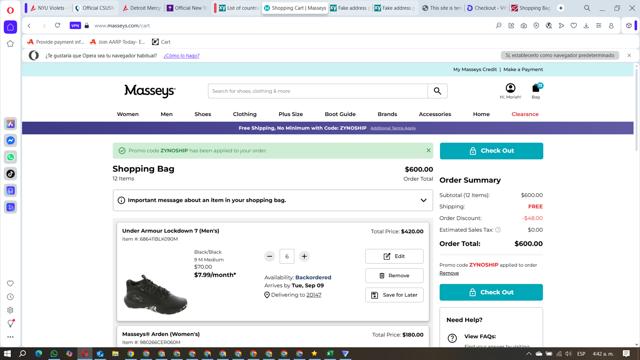
Task: Switch to the Checkout tab
Action: pos(486,8)
